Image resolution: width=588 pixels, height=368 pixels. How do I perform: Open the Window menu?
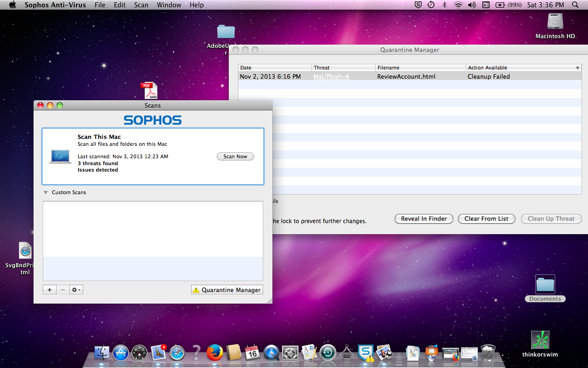click(169, 5)
